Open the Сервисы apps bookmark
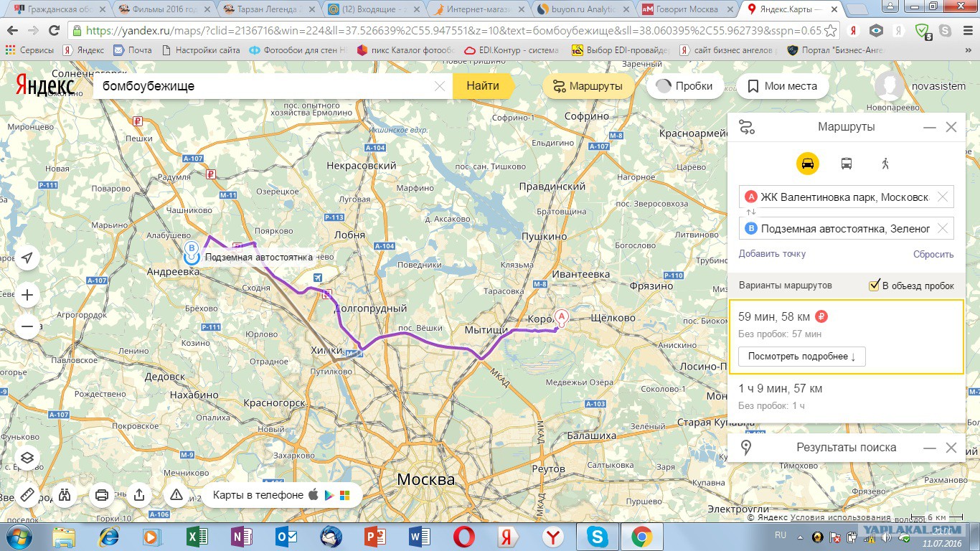The width and height of the screenshot is (980, 551). pyautogui.click(x=29, y=50)
